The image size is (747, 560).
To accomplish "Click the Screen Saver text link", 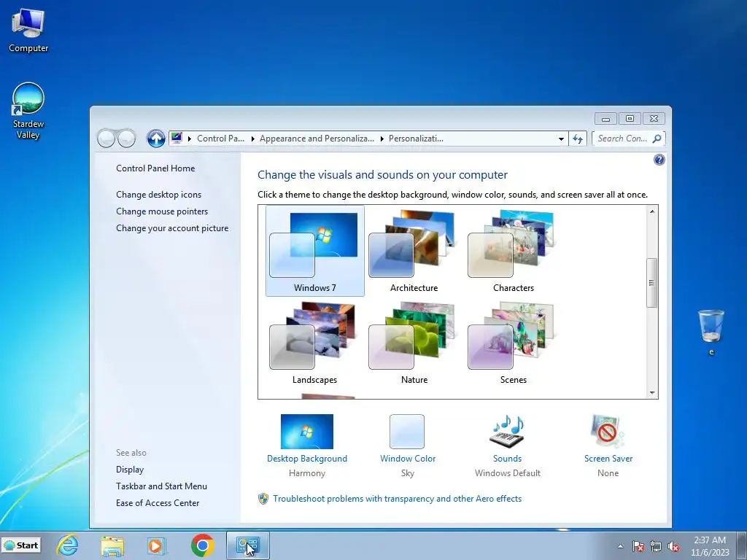I will 608,459.
